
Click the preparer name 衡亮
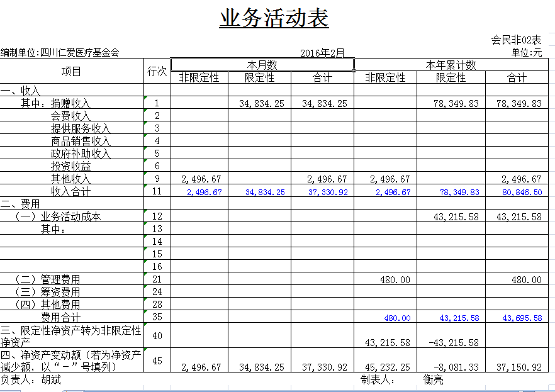pos(433,379)
